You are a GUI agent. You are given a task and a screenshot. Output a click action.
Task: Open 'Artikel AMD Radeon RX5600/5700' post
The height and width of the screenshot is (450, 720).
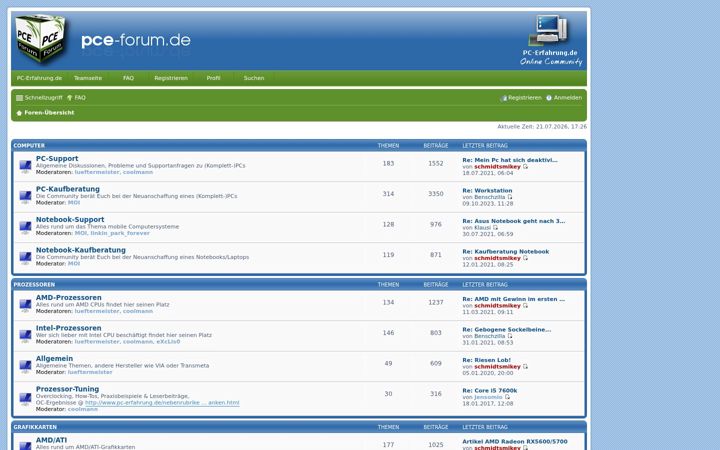(515, 441)
